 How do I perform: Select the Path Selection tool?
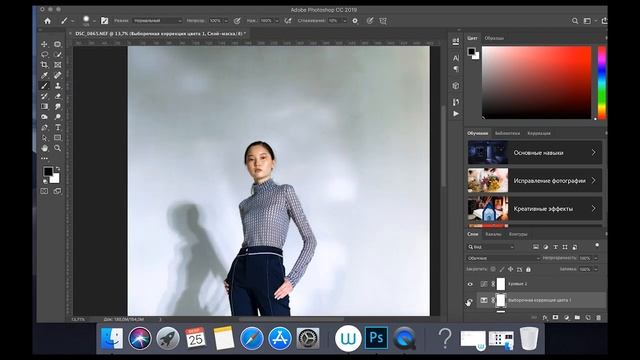pyautogui.click(x=44, y=138)
